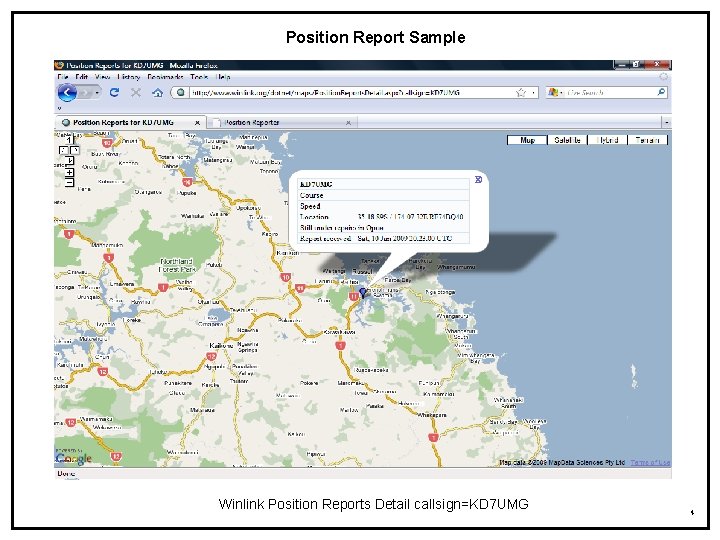Click the greyed Forward arrow button
Screen dimensions: 720x540
coord(85,93)
